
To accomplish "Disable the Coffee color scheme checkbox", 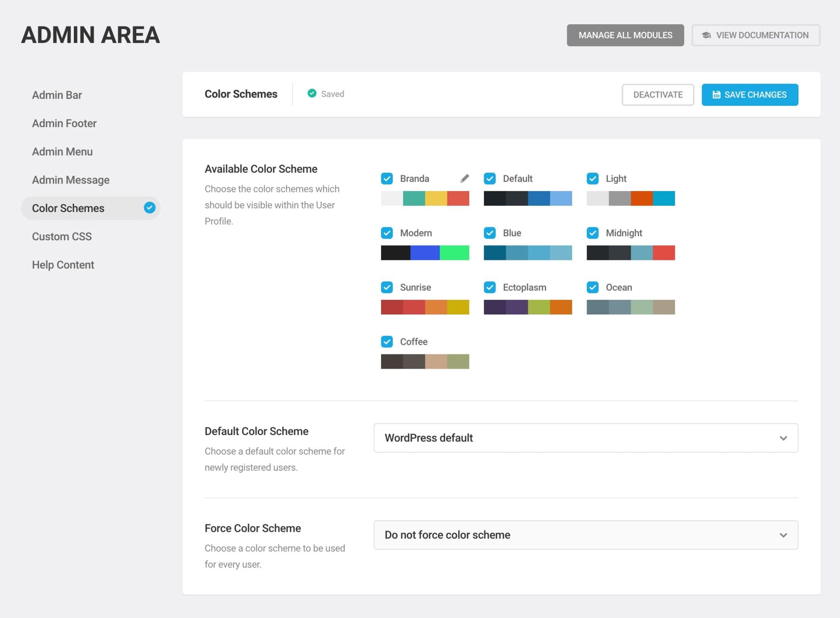I will [387, 342].
